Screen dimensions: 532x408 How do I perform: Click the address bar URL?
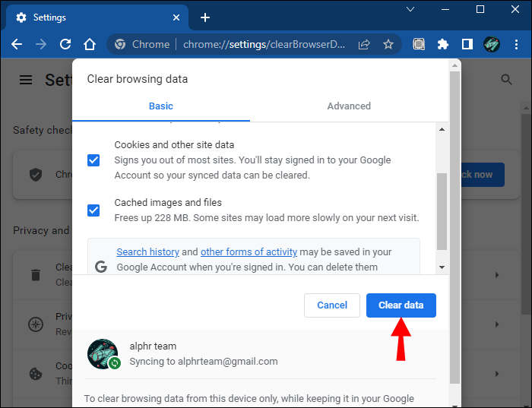click(x=264, y=44)
